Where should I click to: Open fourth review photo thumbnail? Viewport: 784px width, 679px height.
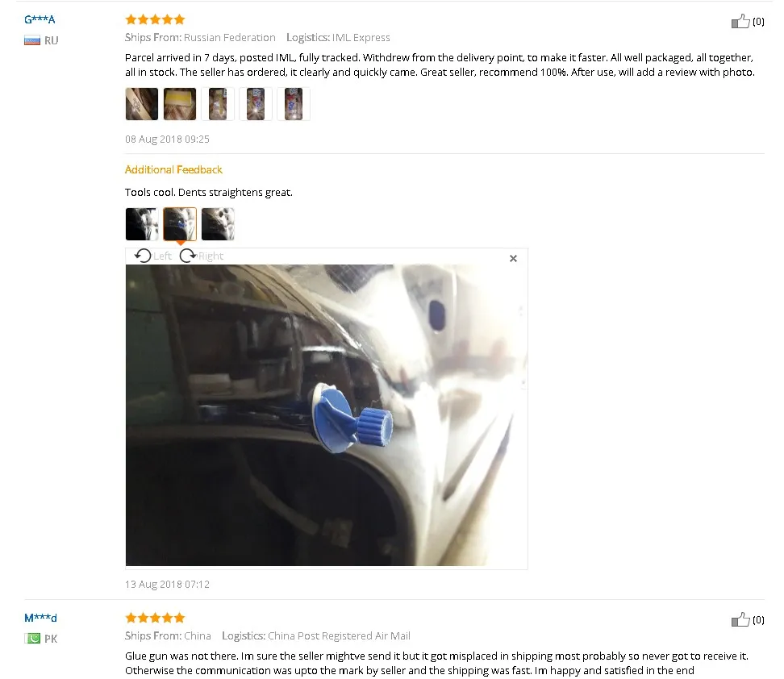pyautogui.click(x=256, y=104)
